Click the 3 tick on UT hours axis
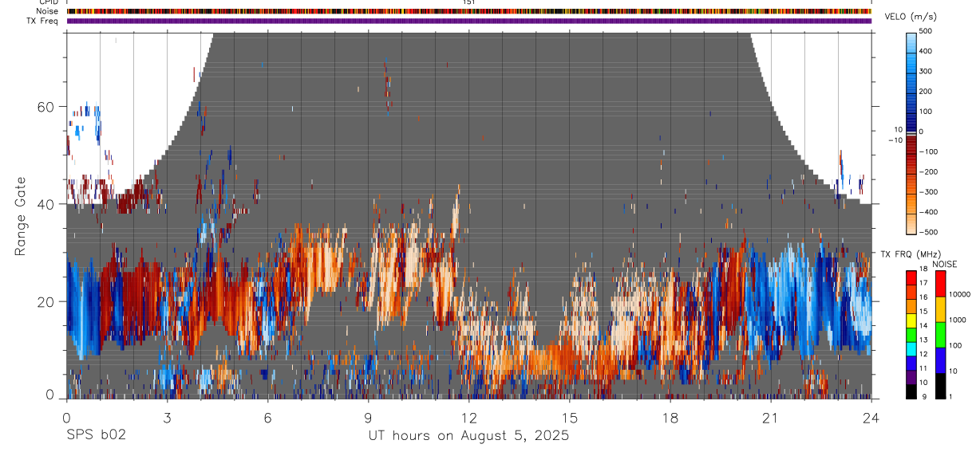The height and width of the screenshot is (452, 980). 167,418
